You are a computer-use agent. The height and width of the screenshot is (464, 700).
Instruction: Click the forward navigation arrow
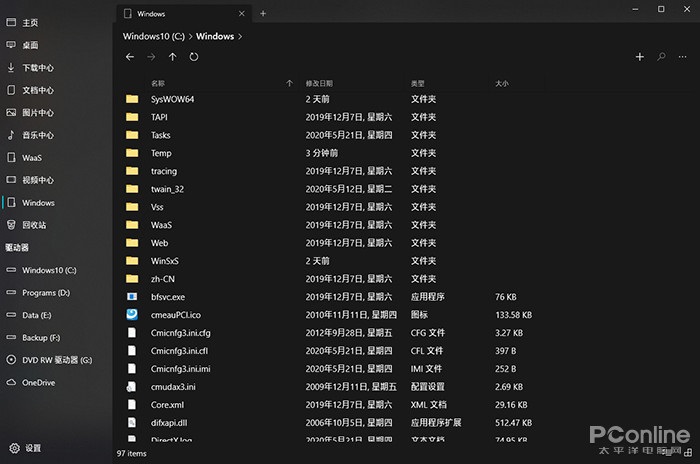click(151, 57)
